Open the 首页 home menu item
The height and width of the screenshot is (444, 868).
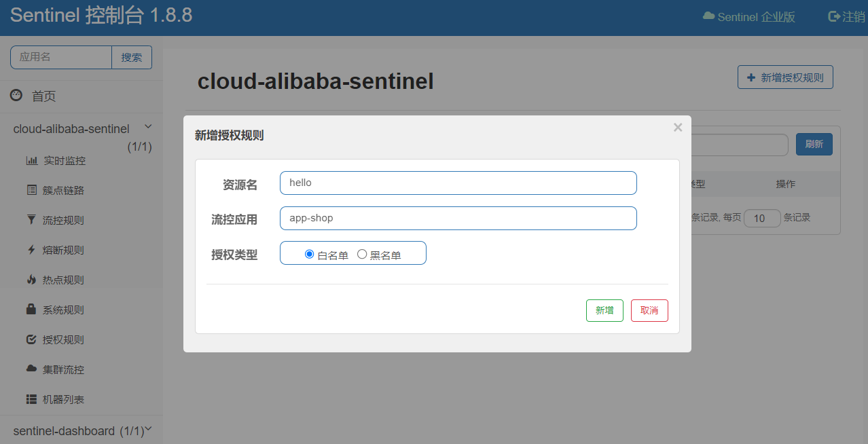[x=43, y=96]
